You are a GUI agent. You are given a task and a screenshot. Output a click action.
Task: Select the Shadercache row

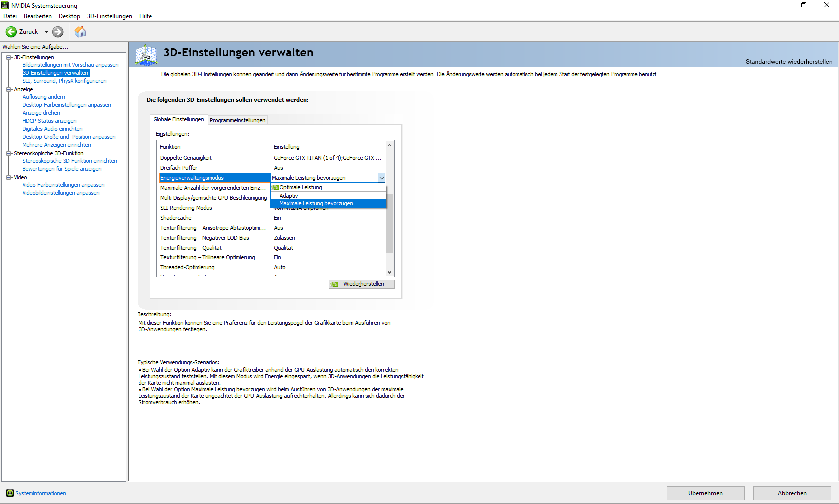[x=271, y=218]
